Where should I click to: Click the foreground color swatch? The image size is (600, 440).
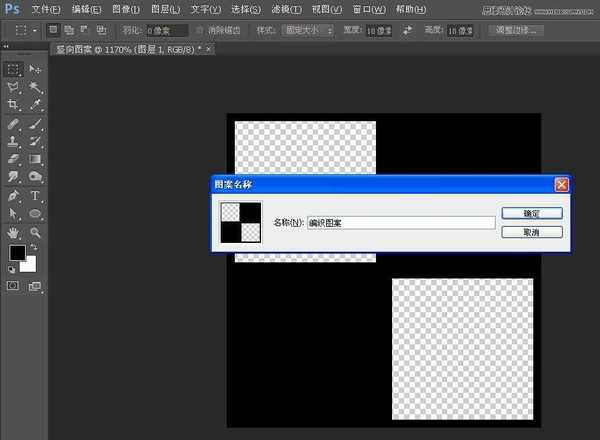click(x=17, y=254)
